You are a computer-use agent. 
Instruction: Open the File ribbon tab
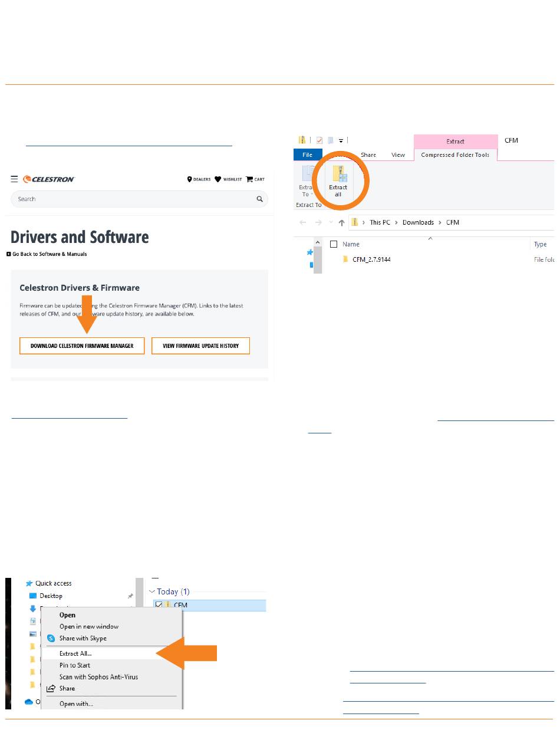(x=307, y=155)
